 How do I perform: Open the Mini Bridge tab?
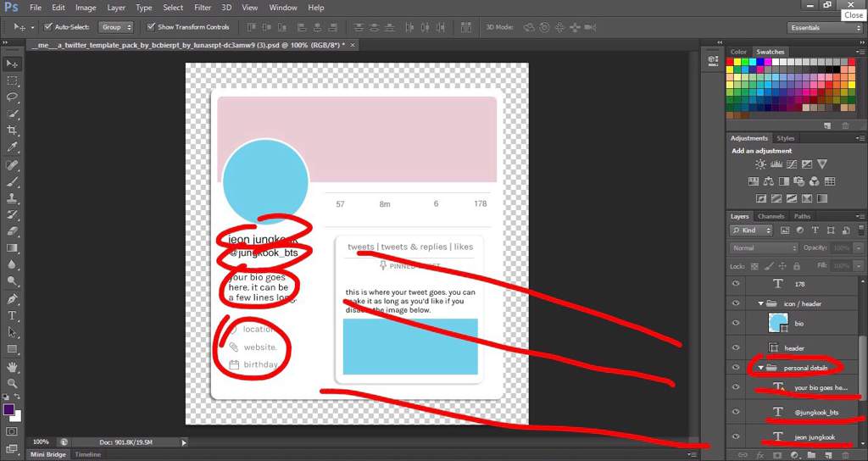(x=47, y=454)
